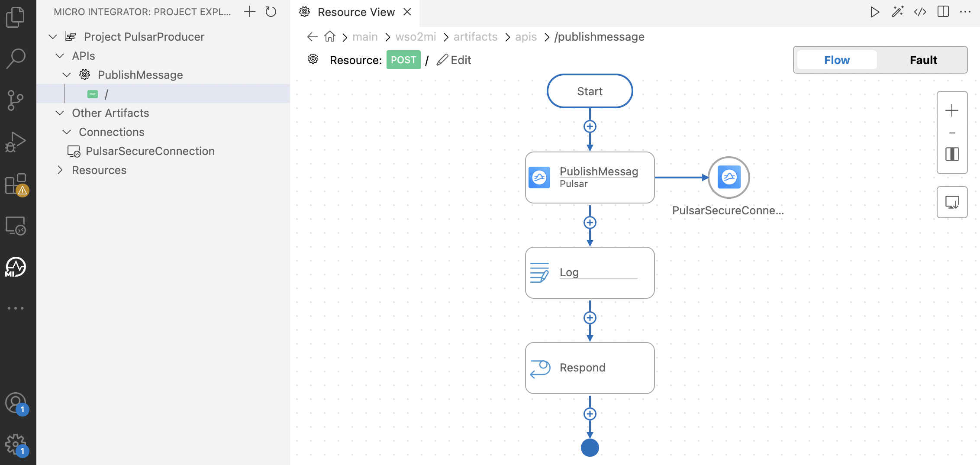Screen dimensions: 980x465
Task: Go to the home overview icon
Action: [x=330, y=36]
